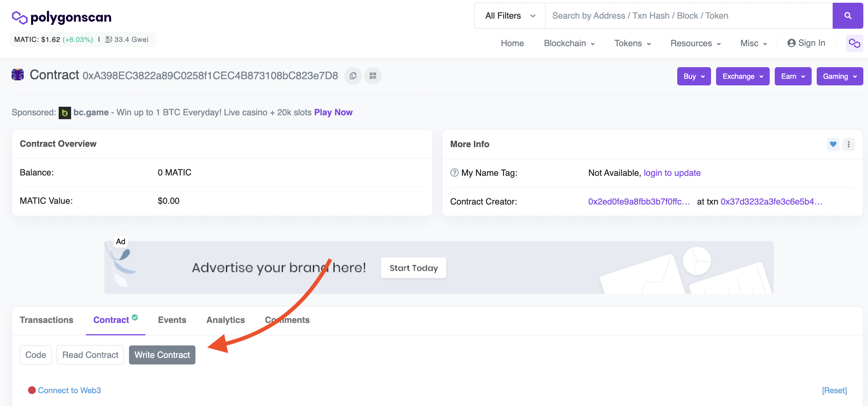Image resolution: width=868 pixels, height=406 pixels.
Task: Open the Blockchain navigation menu
Action: [569, 43]
